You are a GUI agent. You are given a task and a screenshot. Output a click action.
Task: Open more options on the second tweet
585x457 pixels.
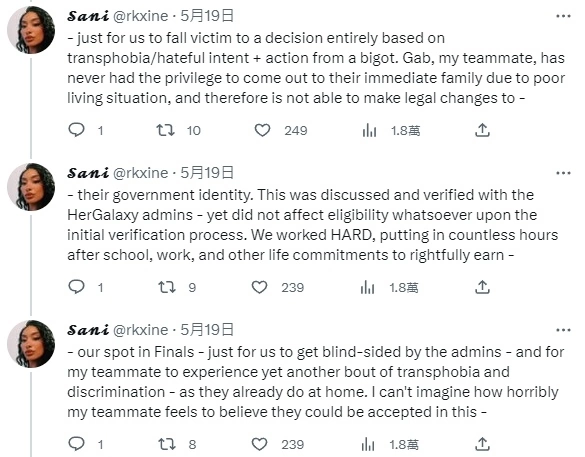click(563, 173)
